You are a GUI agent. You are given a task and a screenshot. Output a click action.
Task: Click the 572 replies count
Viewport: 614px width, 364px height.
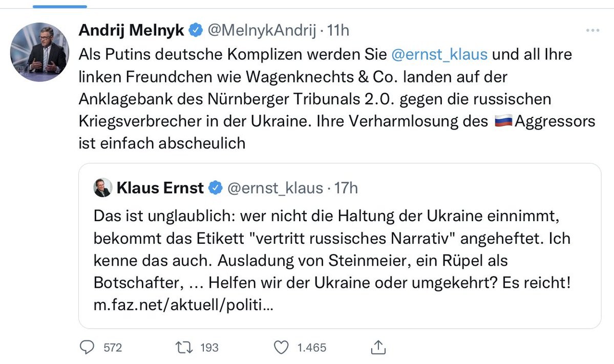[113, 348]
